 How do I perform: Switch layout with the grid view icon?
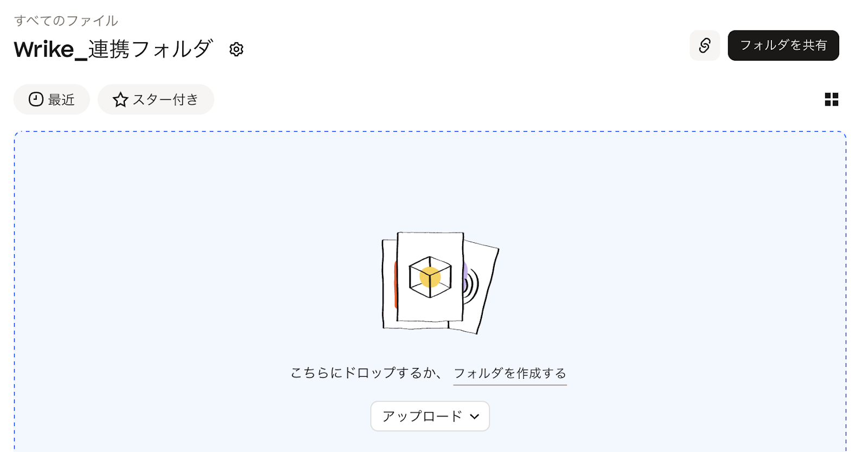point(831,99)
